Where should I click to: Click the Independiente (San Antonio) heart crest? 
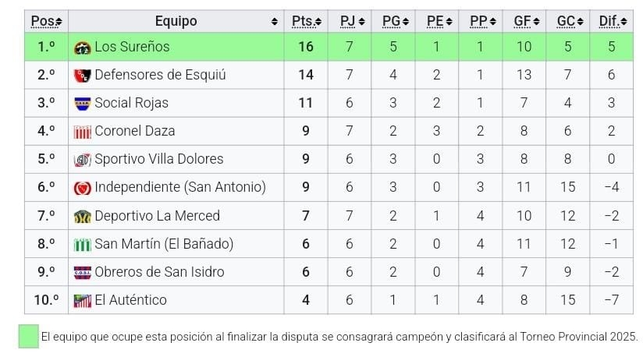(x=82, y=188)
